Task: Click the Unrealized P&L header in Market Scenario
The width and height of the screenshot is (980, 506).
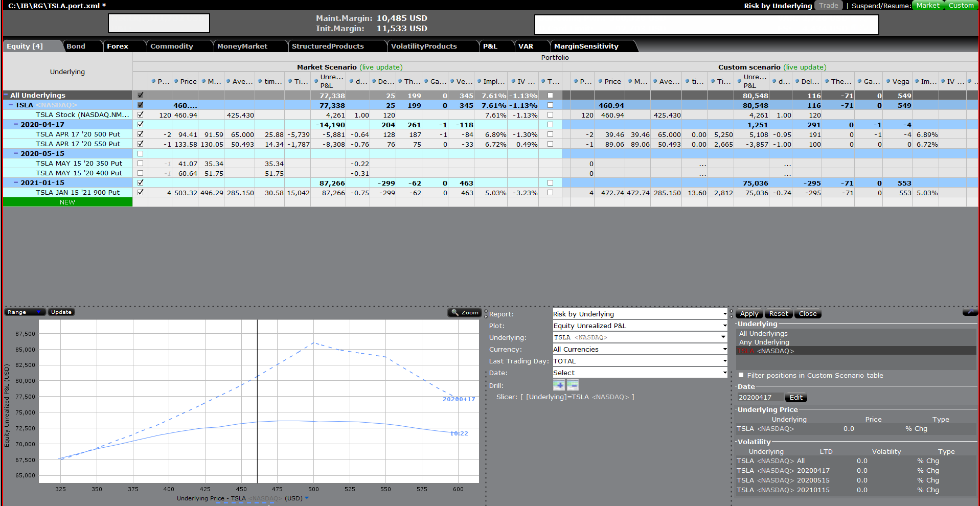Action: click(x=329, y=81)
